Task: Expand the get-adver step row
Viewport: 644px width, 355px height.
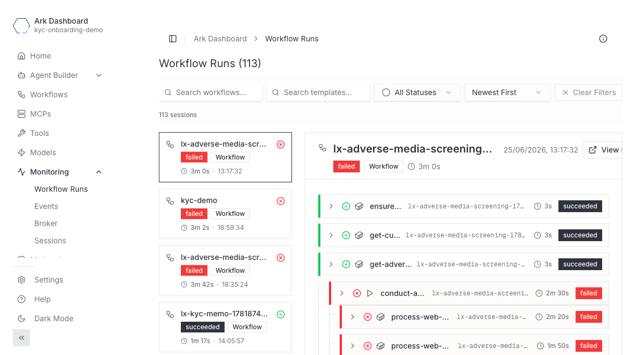Action: tap(331, 264)
